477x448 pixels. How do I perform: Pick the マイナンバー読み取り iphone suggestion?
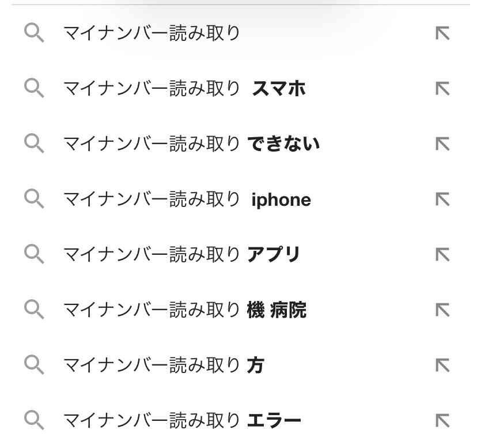pyautogui.click(x=186, y=199)
